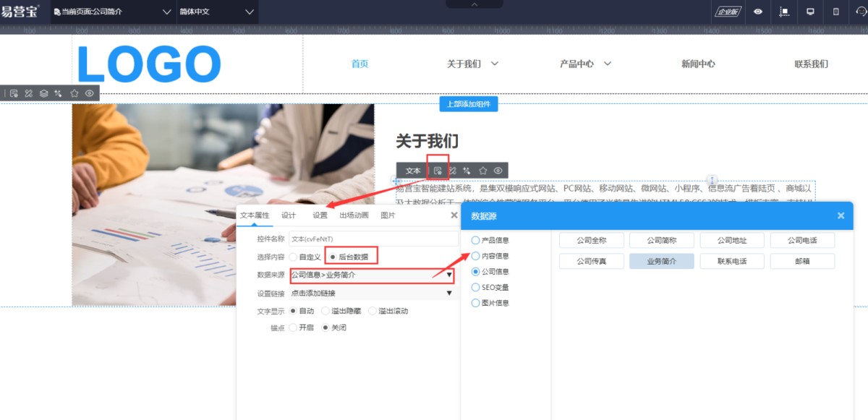Switch to the 设计 tab
The image size is (868, 420).
(x=289, y=215)
